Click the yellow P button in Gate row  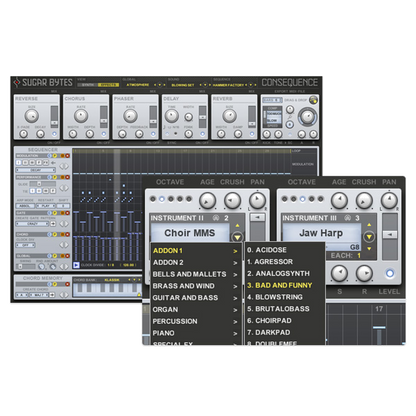(54, 213)
